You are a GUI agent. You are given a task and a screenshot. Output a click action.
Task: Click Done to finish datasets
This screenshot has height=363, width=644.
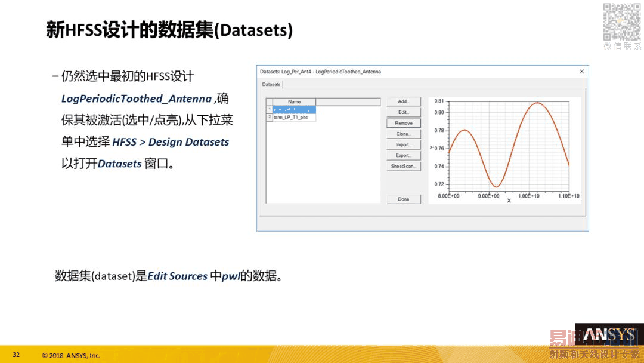click(403, 199)
